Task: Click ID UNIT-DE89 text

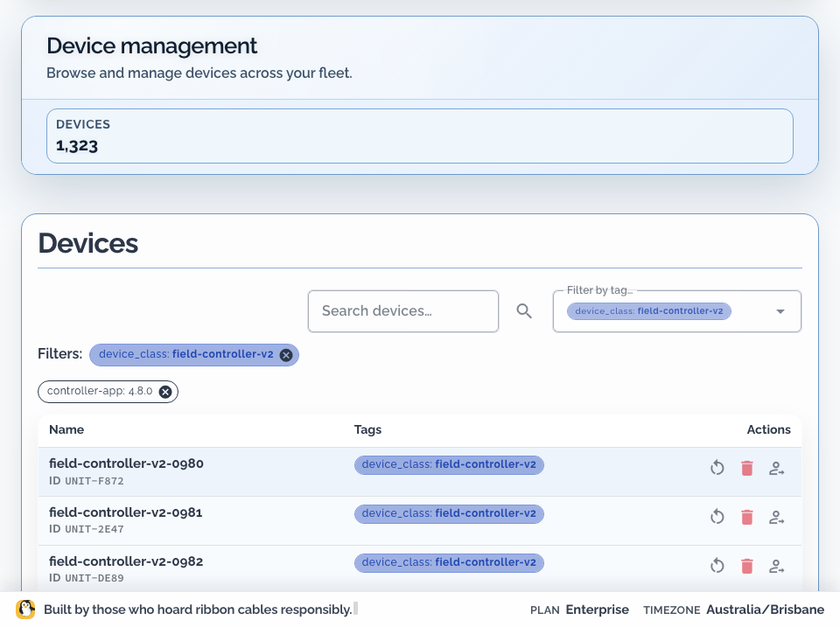Action: 87,578
